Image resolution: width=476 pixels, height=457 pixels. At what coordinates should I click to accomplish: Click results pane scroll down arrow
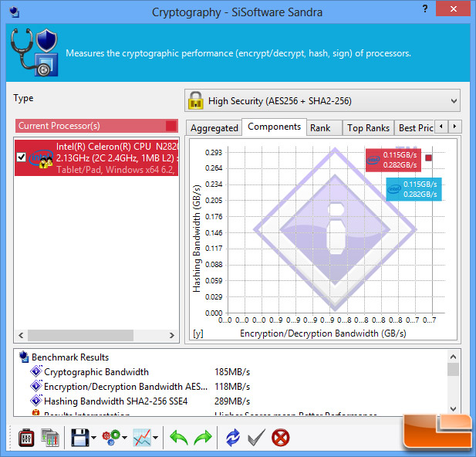coord(453,409)
